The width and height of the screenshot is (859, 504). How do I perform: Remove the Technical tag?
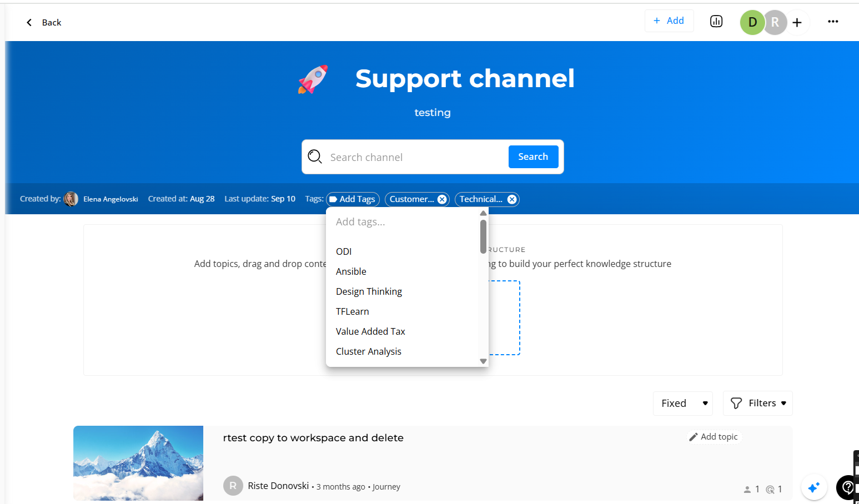click(x=512, y=199)
